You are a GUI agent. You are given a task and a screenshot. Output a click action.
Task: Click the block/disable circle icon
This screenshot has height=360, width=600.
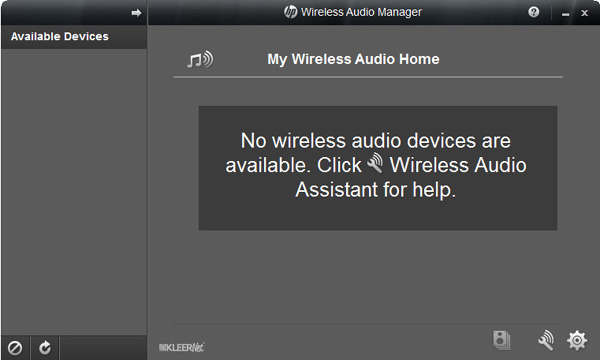pyautogui.click(x=15, y=348)
